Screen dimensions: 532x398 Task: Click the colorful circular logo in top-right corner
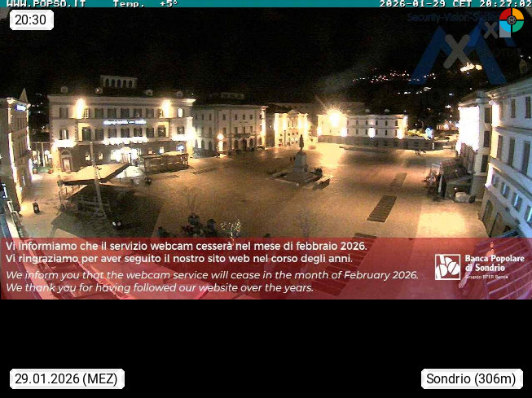(511, 20)
